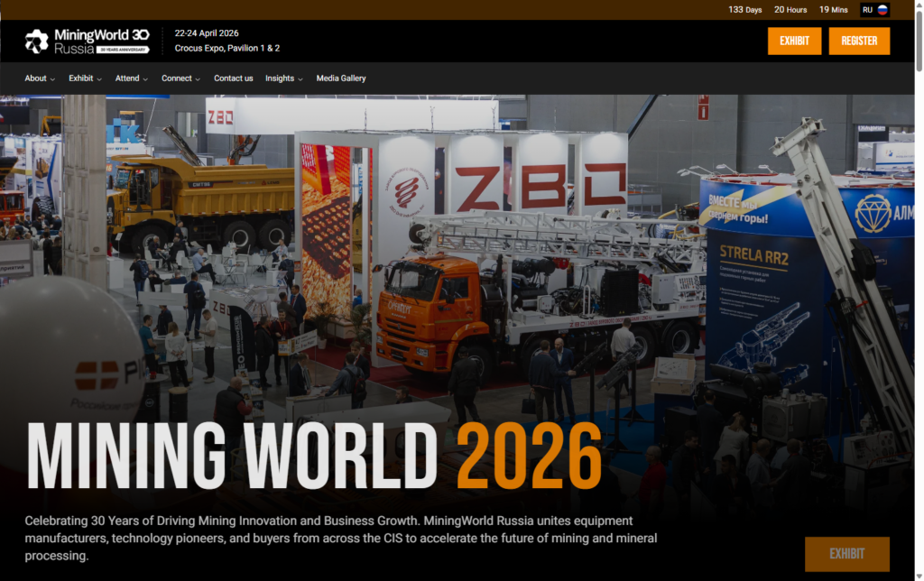Screen dimensions: 924x581
Task: Open the Media Gallery link
Action: (341, 78)
